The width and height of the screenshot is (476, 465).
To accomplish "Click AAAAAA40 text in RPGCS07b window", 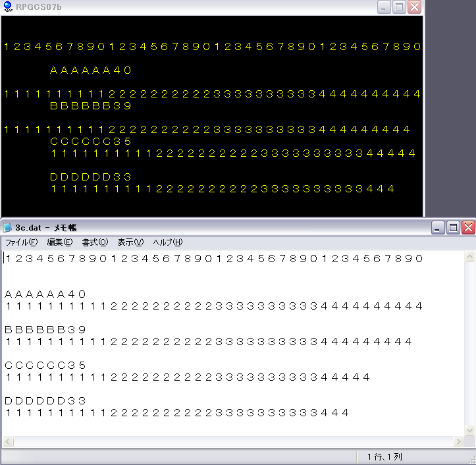I will [90, 70].
